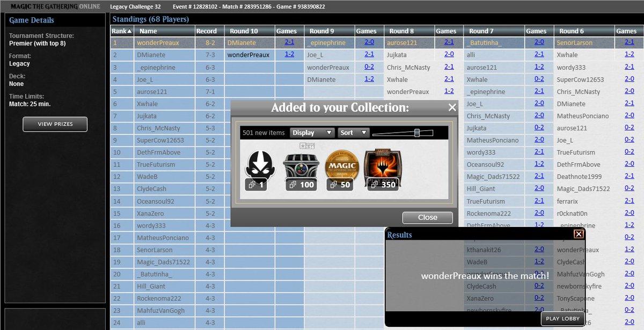This screenshot has width=644, height=330.
Task: Click the Standings (68 Players) title
Action: click(x=151, y=19)
